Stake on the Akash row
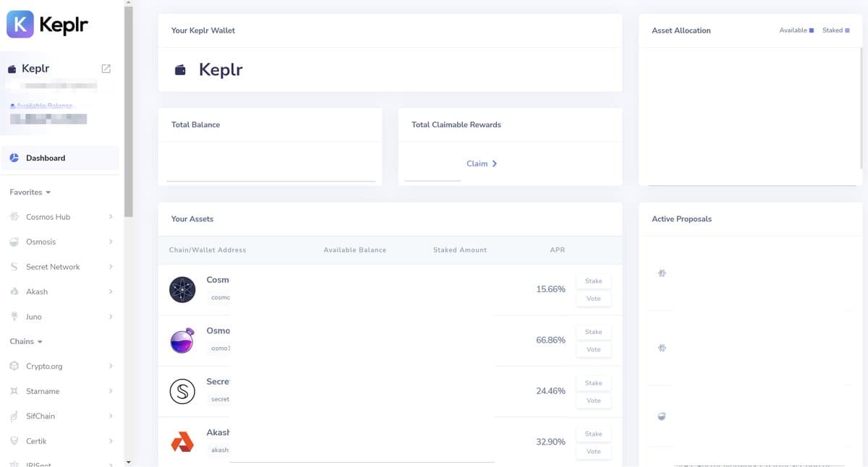Image resolution: width=868 pixels, height=467 pixels. point(593,433)
